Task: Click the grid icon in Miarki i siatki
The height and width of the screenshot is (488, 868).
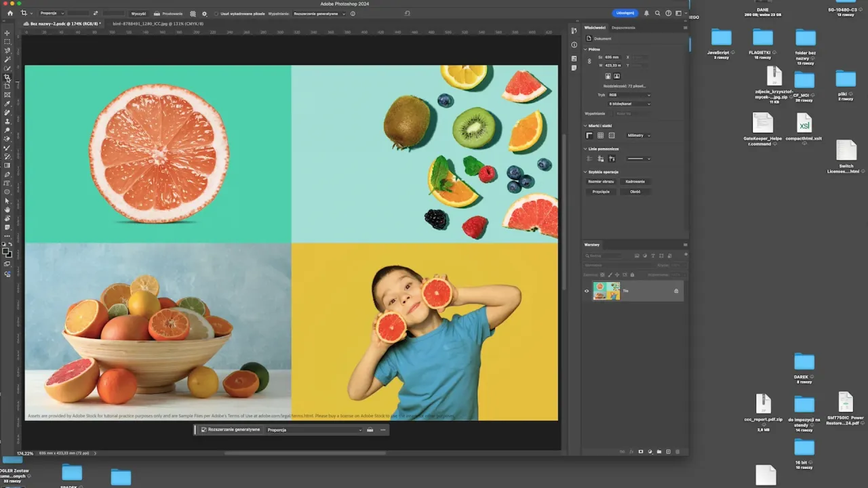Action: [x=600, y=136]
